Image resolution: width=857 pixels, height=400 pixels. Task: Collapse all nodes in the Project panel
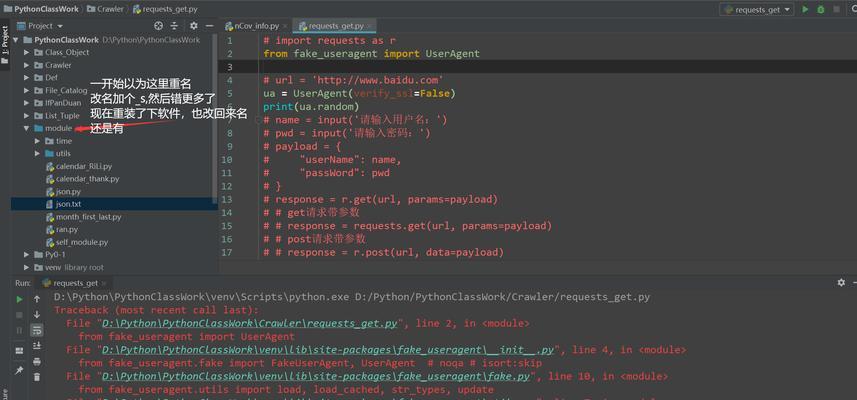174,26
